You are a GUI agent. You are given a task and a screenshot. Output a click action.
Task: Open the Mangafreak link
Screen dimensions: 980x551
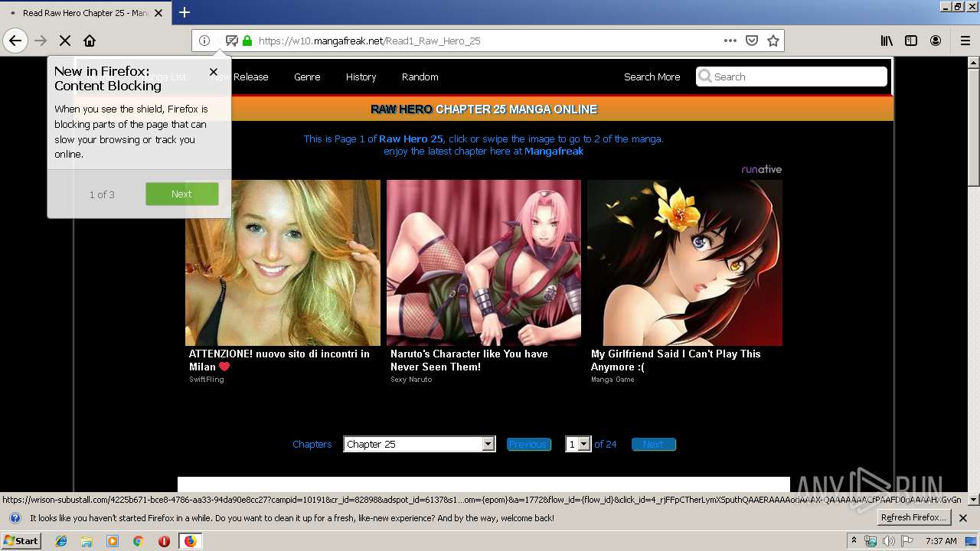point(554,151)
